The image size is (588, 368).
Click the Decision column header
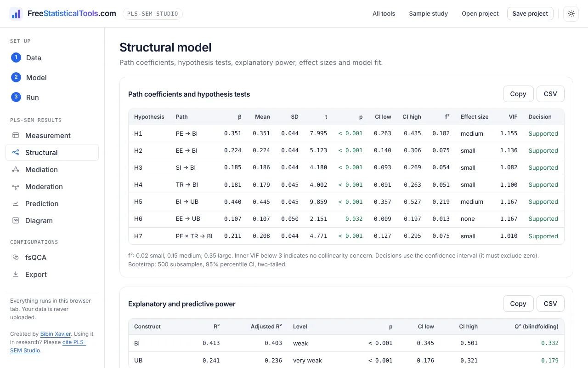(540, 117)
